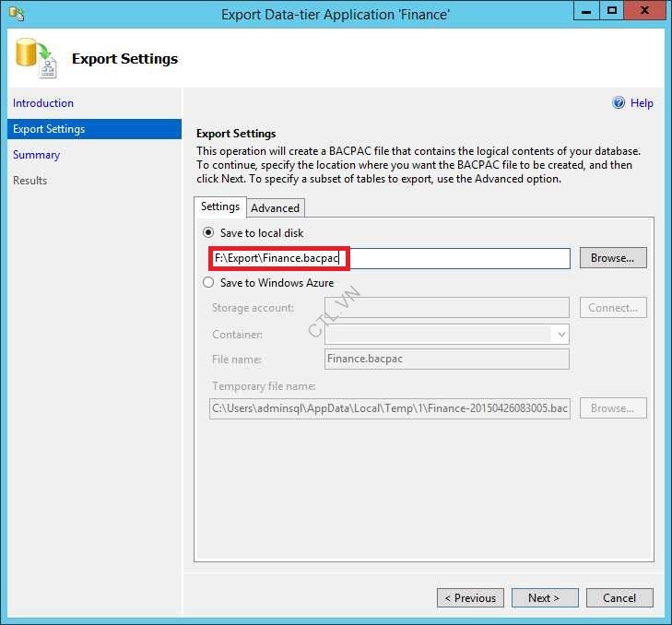Cancel the export wizard
The image size is (672, 625).
coord(619,598)
